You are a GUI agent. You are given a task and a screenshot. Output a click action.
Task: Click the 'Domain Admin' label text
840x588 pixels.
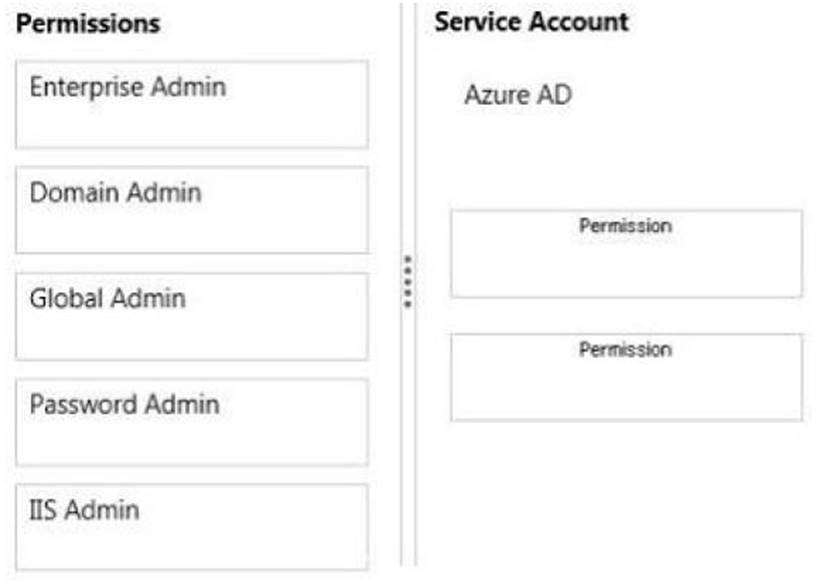click(115, 192)
